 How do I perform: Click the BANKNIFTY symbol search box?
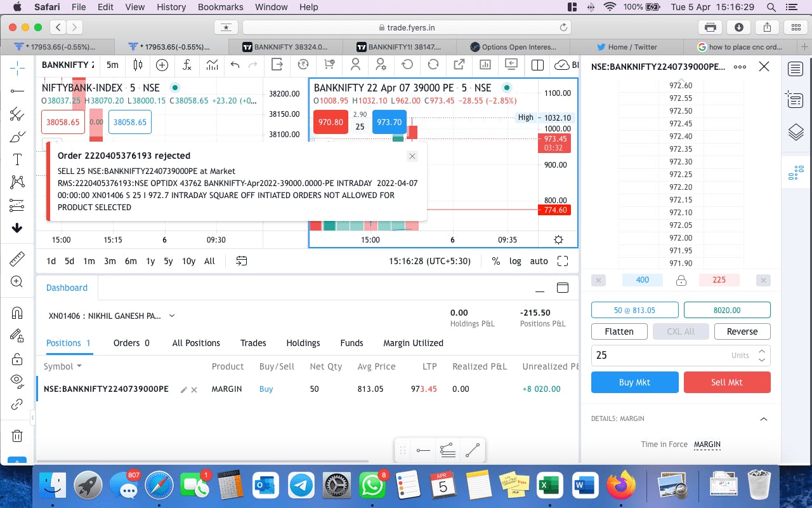[67, 65]
